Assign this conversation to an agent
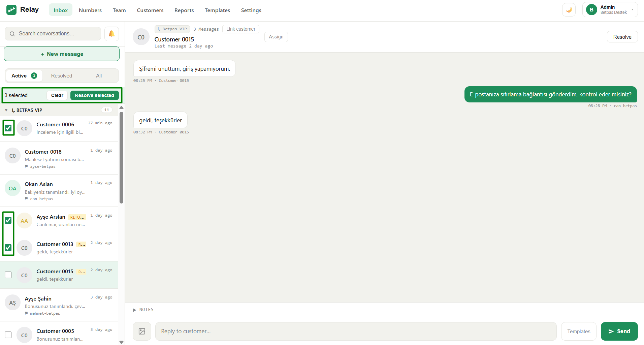This screenshot has height=345, width=644. coord(276,37)
